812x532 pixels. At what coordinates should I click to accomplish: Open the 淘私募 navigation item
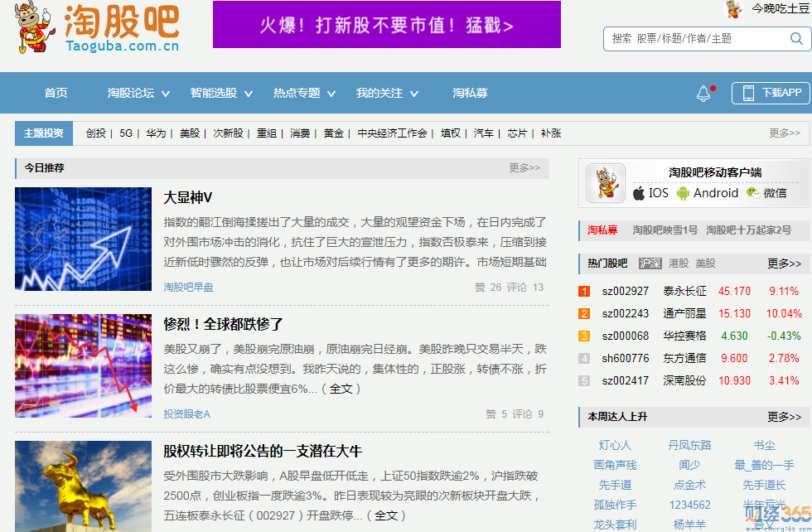point(470,94)
